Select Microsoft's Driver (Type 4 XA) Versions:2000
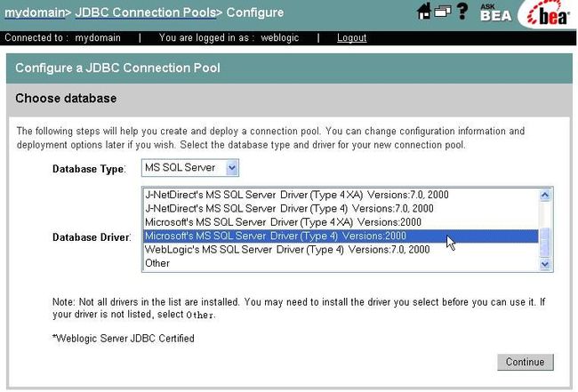This screenshot has width=578, height=392. pyautogui.click(x=341, y=222)
